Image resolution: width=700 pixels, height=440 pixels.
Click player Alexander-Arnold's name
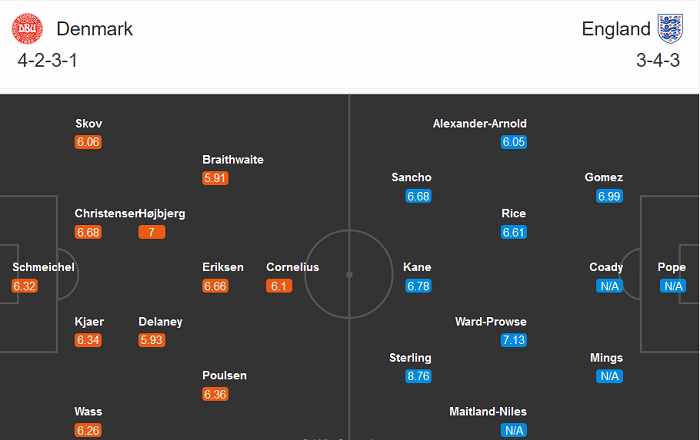tap(480, 124)
